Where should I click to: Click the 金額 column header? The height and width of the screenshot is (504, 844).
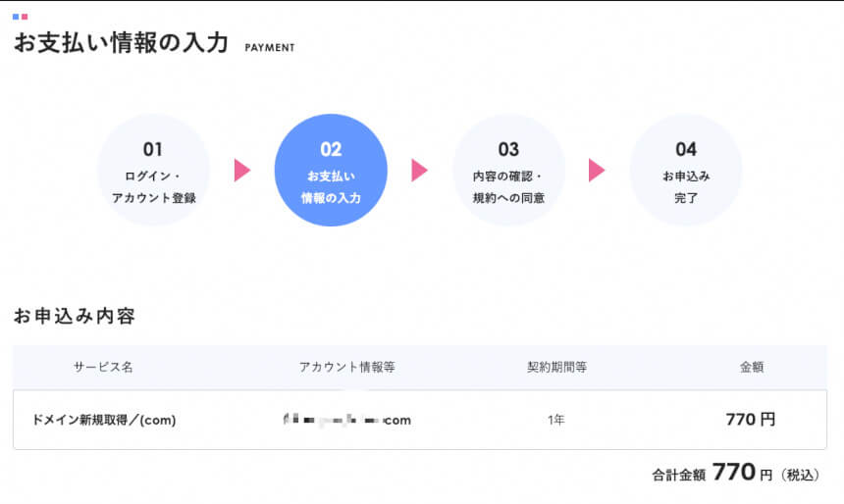point(752,367)
